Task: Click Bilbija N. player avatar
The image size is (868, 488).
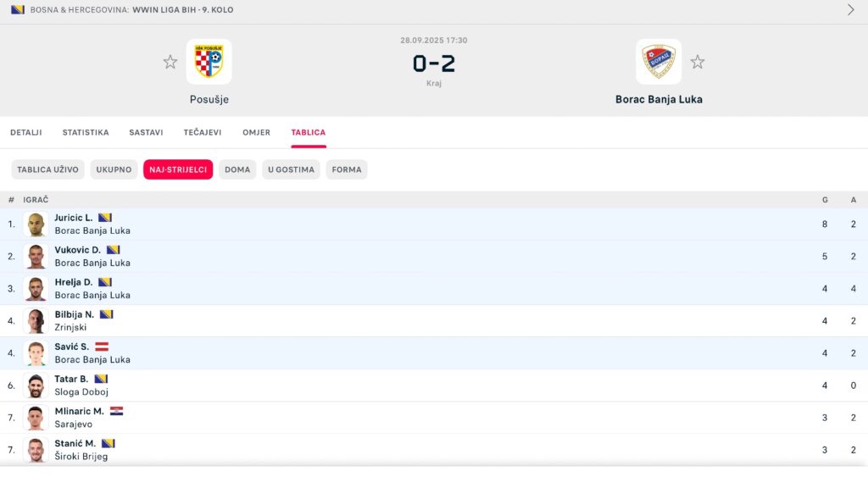Action: [36, 321]
